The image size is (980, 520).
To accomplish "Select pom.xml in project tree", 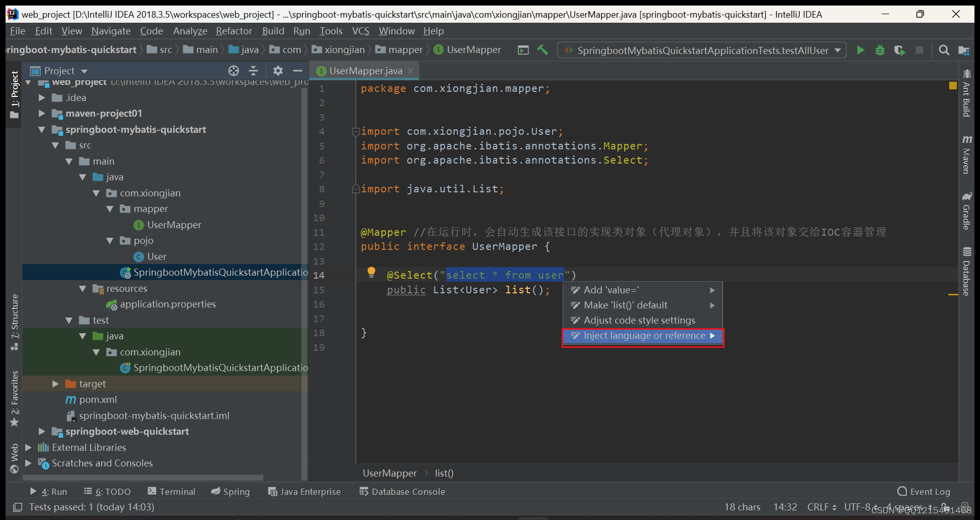I will tap(97, 400).
